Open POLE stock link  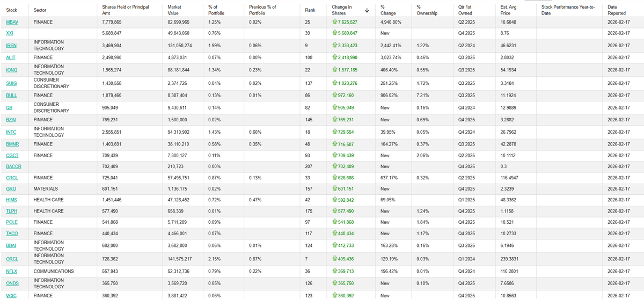tap(12, 222)
